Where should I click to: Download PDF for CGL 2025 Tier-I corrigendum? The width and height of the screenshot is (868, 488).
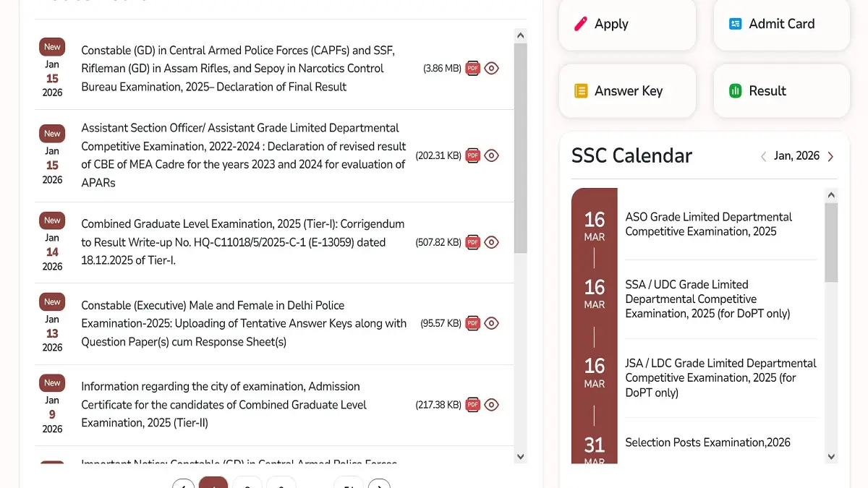pyautogui.click(x=472, y=242)
